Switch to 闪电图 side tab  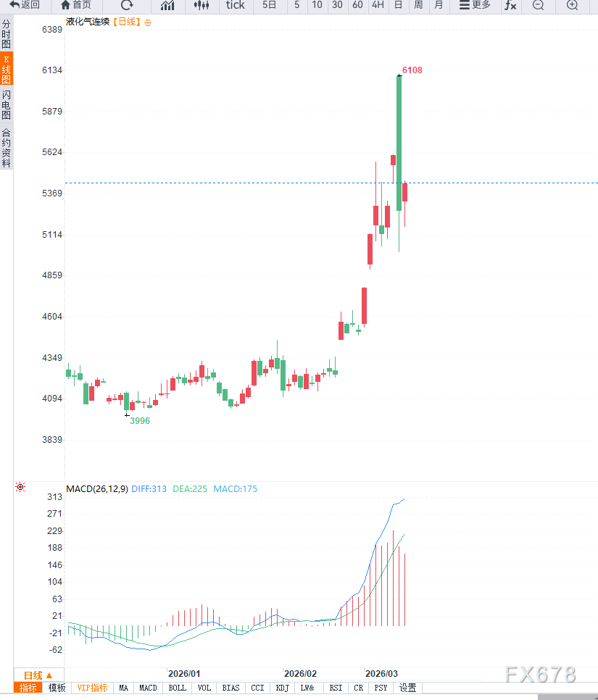click(7, 105)
